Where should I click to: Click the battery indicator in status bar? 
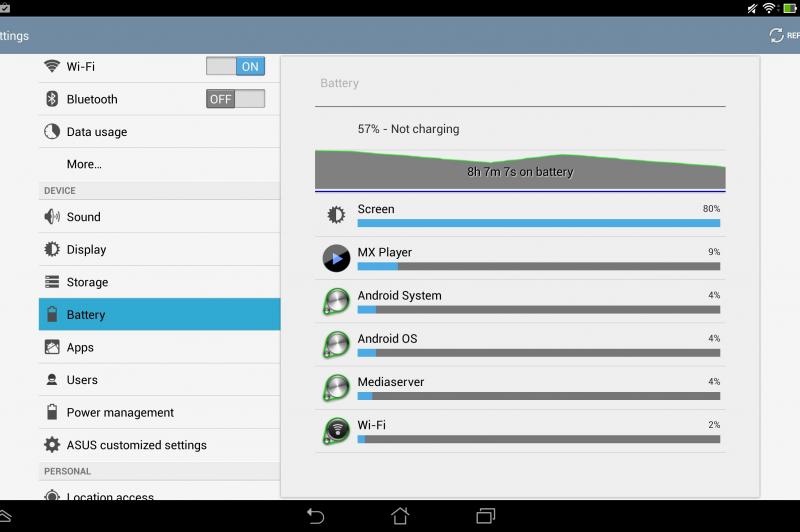point(789,8)
